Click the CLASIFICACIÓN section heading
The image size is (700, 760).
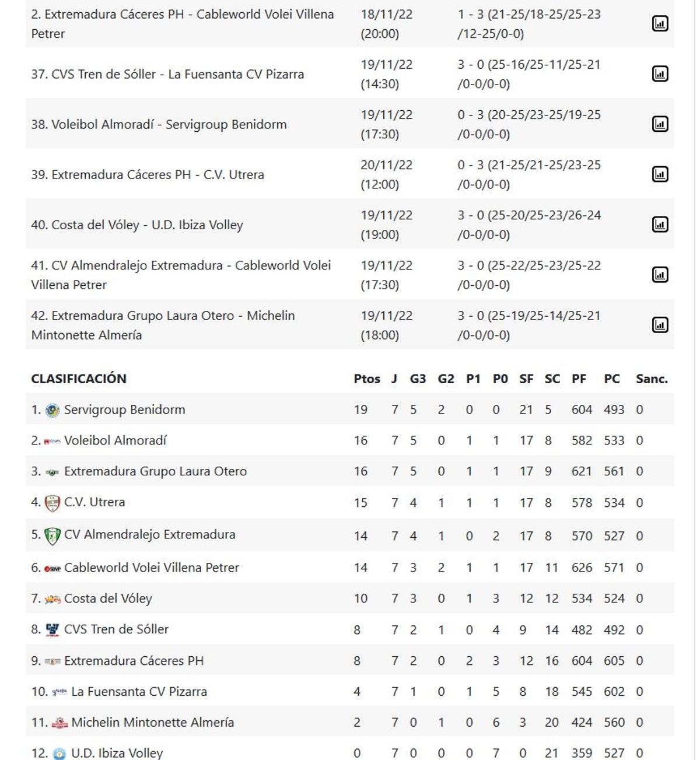pyautogui.click(x=78, y=378)
